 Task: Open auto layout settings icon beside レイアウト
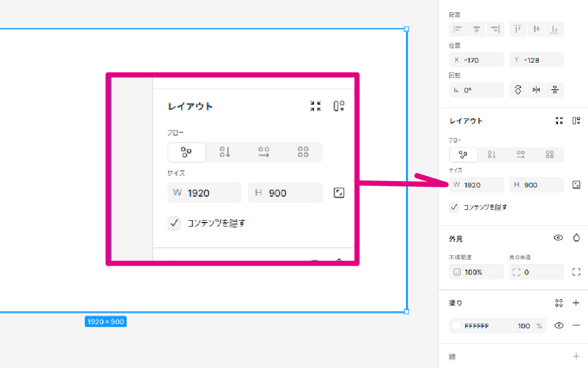(577, 121)
